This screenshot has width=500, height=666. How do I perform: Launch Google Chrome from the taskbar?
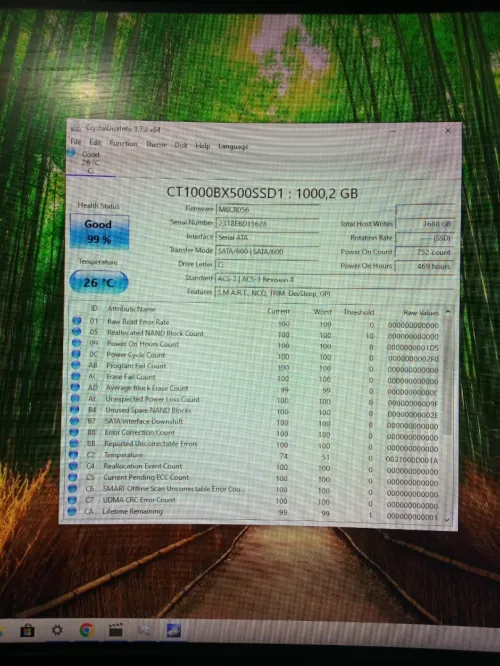click(87, 631)
